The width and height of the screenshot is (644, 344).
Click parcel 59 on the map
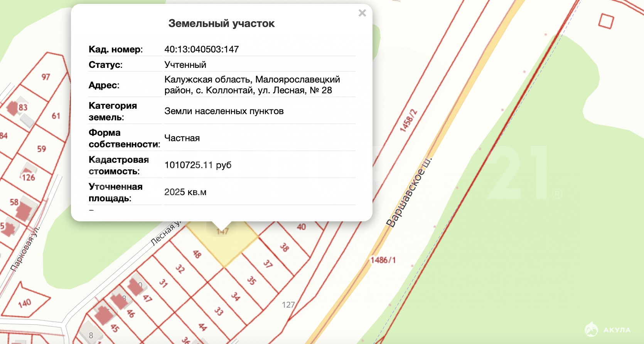tap(42, 149)
